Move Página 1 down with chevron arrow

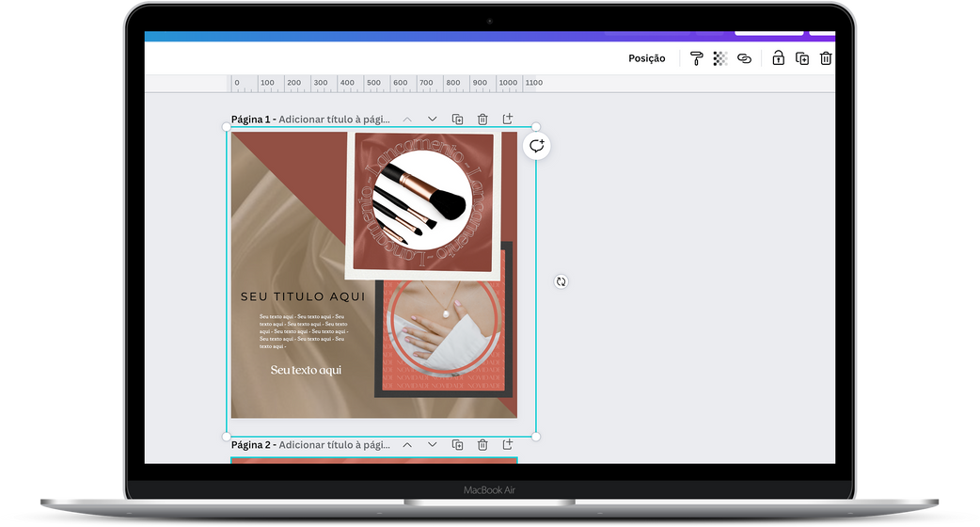(433, 120)
